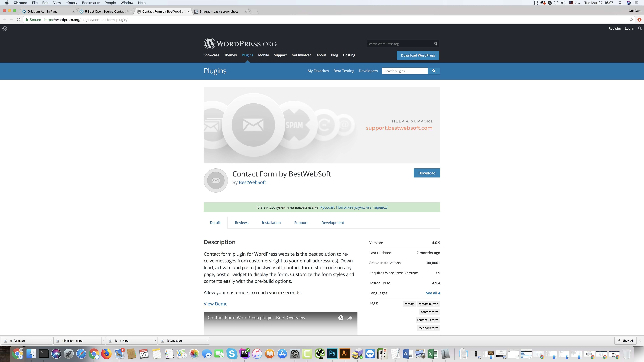Open the U.S. input source menu
644x362 pixels.
pos(574,3)
